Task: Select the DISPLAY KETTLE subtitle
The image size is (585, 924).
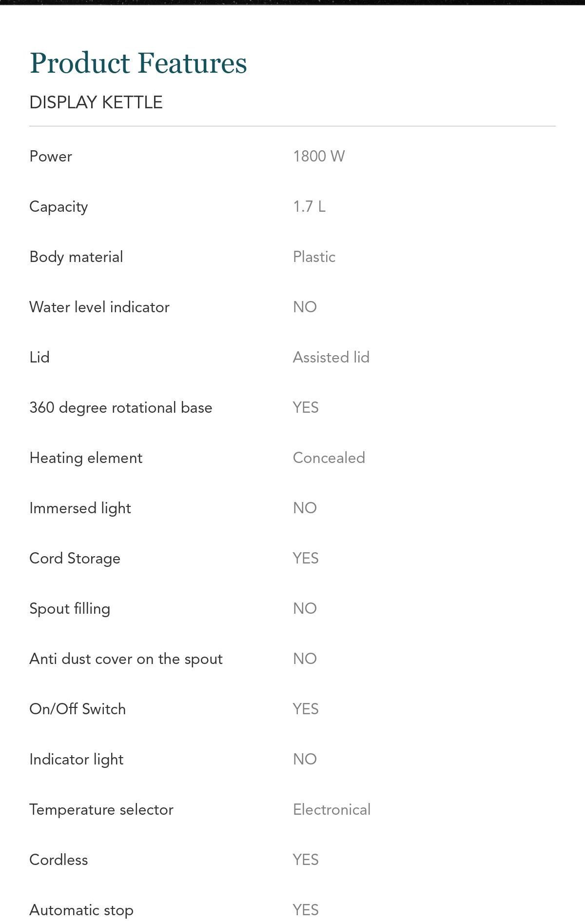Action: pos(96,102)
